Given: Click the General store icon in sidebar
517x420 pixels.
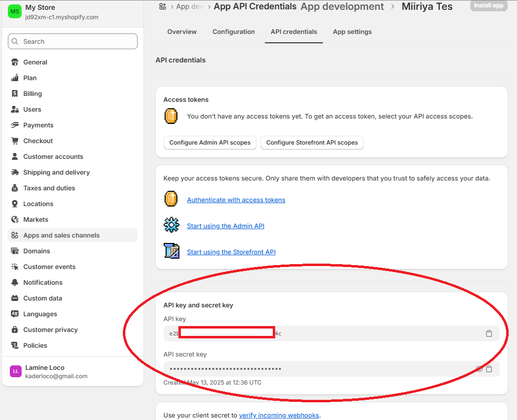Looking at the screenshot, I should click(x=15, y=62).
